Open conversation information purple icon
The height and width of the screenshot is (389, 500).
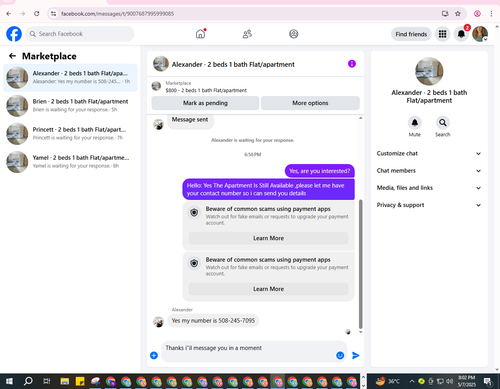coord(352,64)
